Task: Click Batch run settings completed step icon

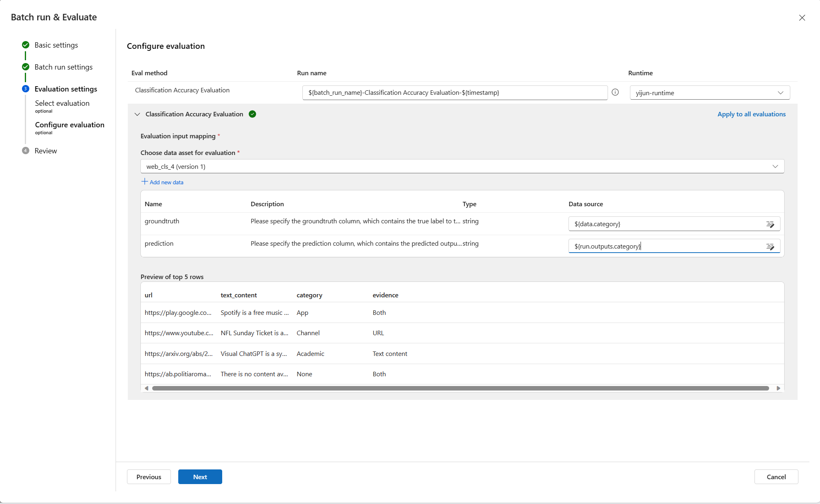Action: coord(26,67)
